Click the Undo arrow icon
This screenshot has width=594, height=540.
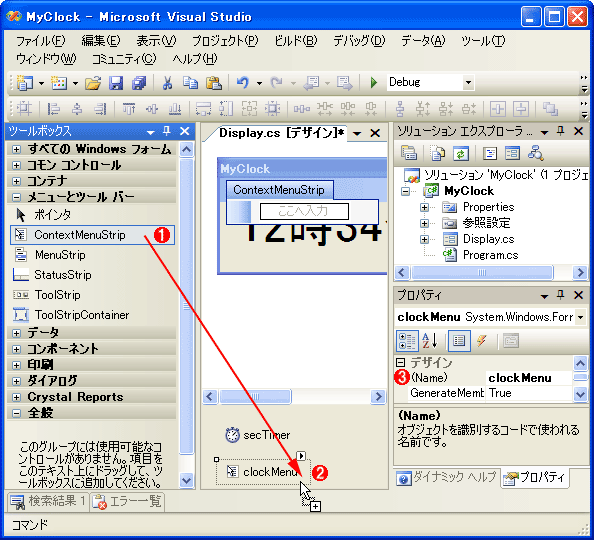[242, 82]
